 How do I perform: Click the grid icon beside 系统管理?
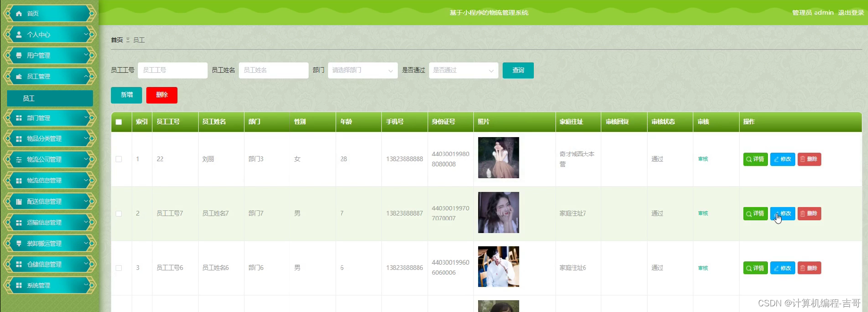click(19, 285)
